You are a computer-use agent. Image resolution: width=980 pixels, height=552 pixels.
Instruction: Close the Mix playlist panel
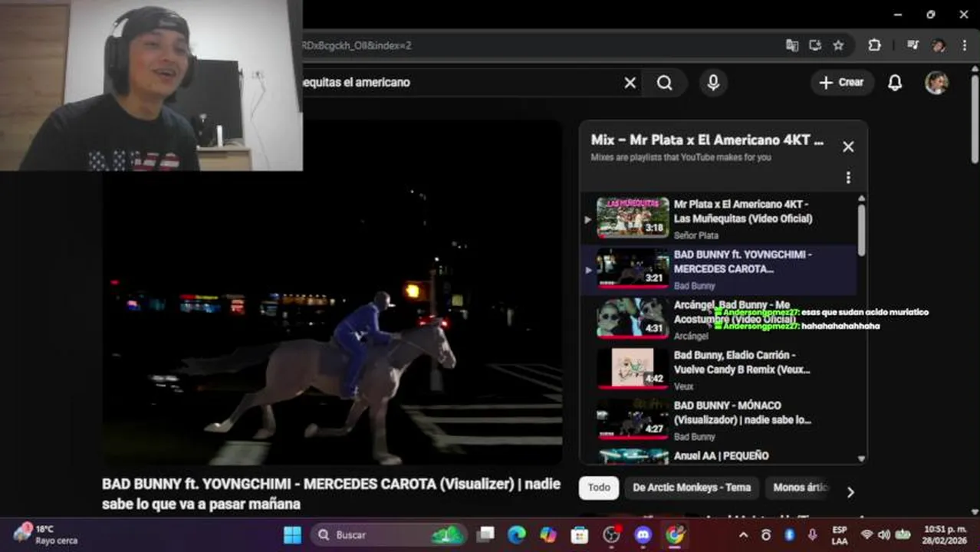point(848,146)
